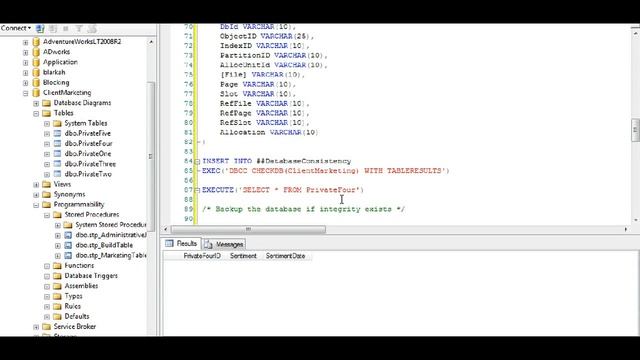Click the Sentiment column header
640x360 pixels.
[x=243, y=256]
